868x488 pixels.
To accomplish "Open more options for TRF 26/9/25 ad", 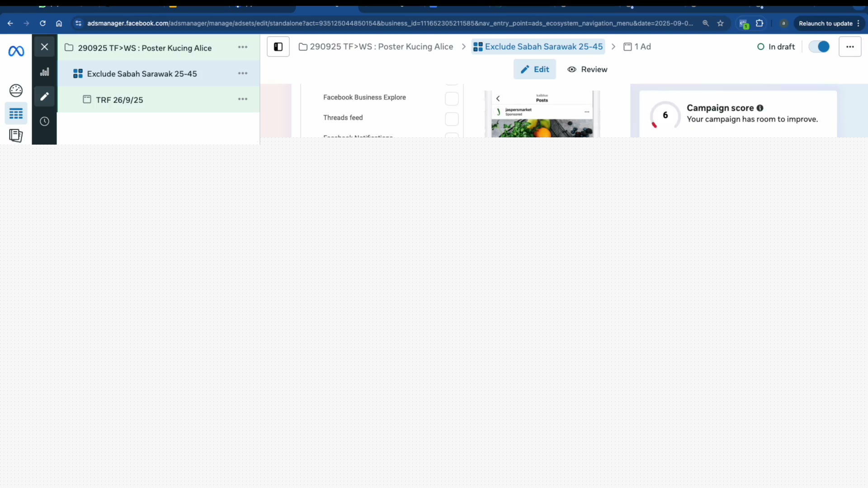I will [x=243, y=99].
